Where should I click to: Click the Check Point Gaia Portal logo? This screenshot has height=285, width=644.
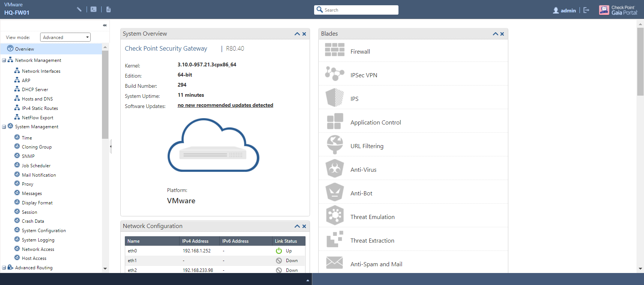[x=618, y=10]
